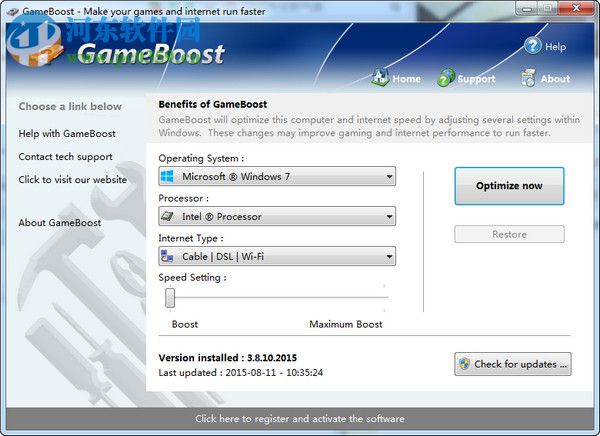
Task: Click Check for updates button
Action: [x=513, y=364]
